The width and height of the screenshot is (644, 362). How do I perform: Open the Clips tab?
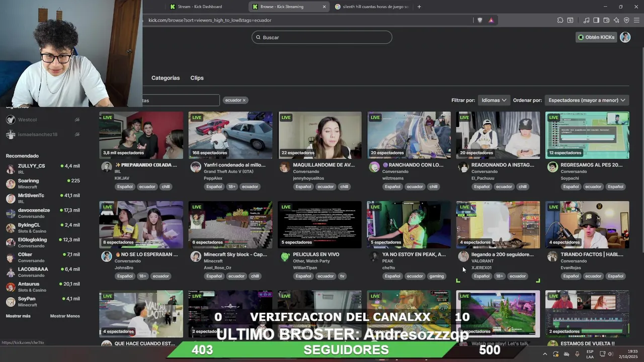click(197, 78)
